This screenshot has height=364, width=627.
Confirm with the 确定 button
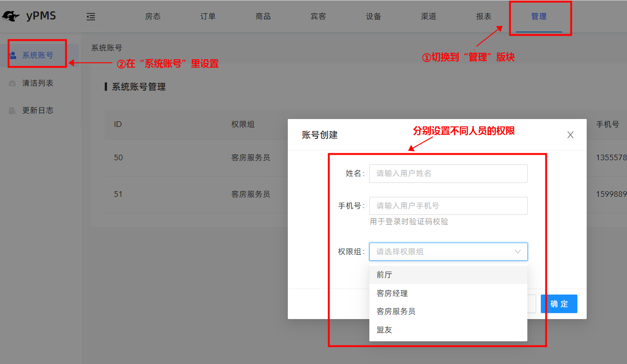tap(559, 304)
